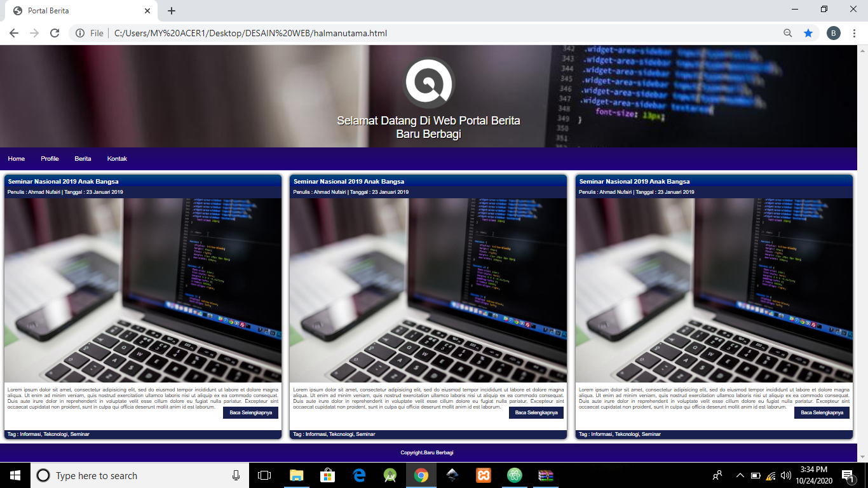Click Baca Selengkapnya on the first article
The image size is (868, 488).
coord(250,412)
